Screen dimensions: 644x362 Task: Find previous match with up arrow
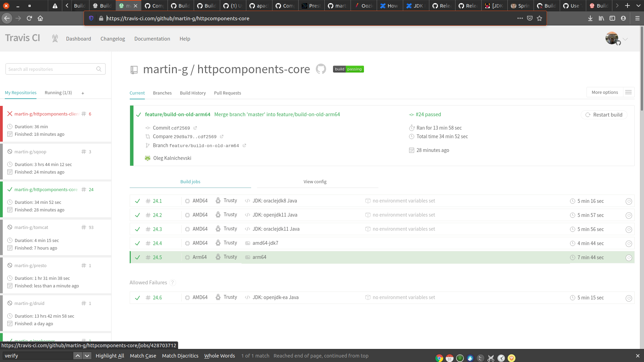point(78,356)
